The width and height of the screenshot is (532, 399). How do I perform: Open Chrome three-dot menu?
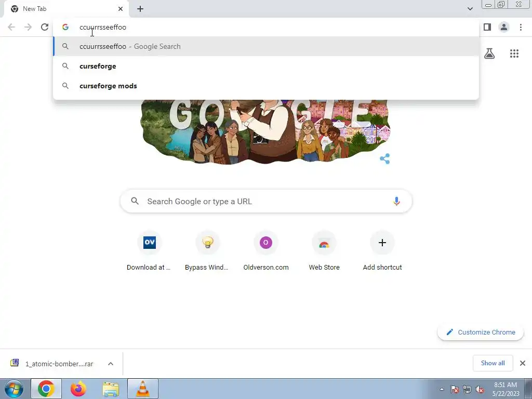point(521,27)
